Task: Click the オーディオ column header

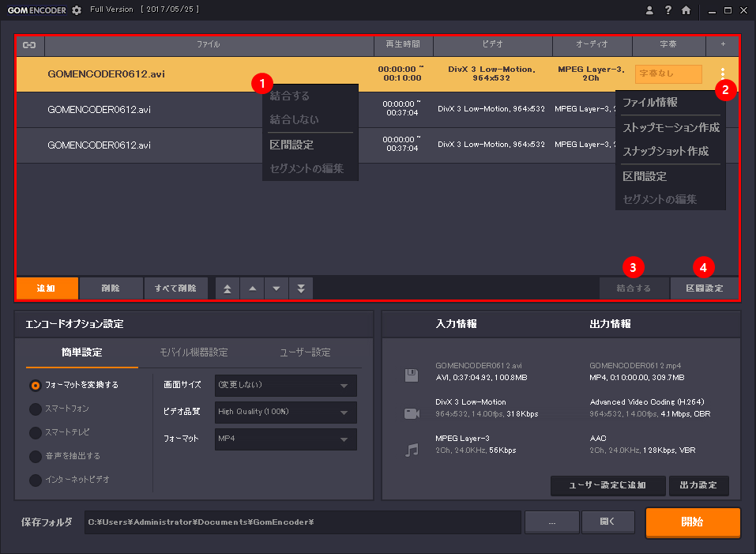Action: [x=592, y=44]
